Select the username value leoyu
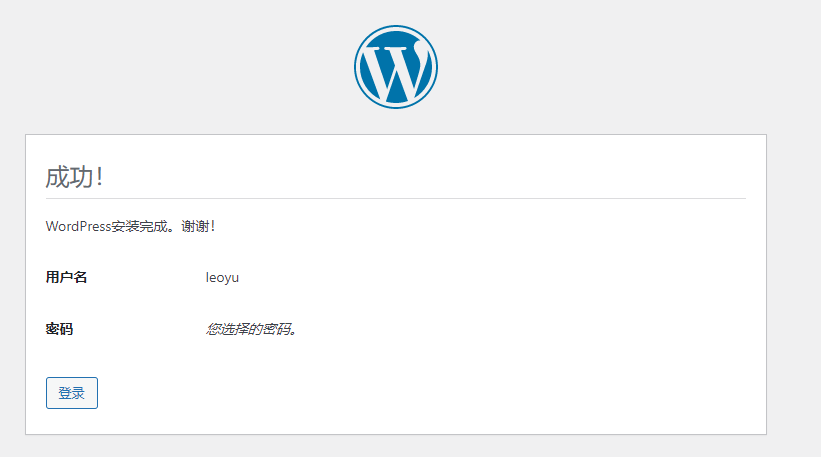This screenshot has width=821, height=457. (x=222, y=277)
